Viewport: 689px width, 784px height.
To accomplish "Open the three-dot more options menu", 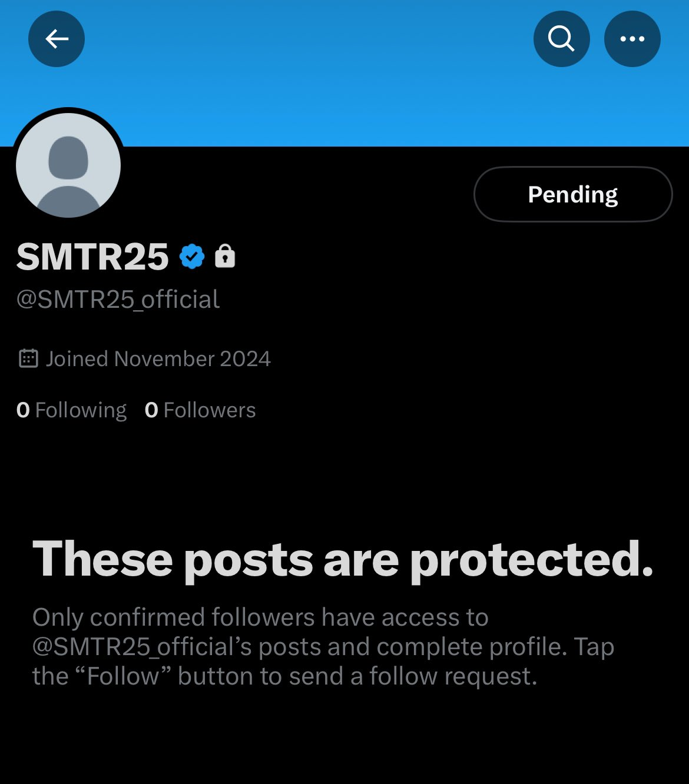I will 632,39.
